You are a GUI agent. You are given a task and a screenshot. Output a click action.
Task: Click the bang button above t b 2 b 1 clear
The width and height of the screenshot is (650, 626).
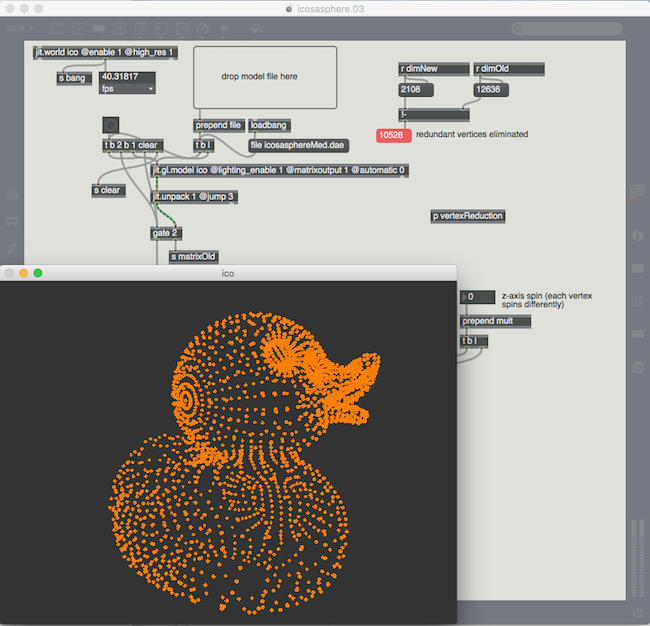click(111, 125)
